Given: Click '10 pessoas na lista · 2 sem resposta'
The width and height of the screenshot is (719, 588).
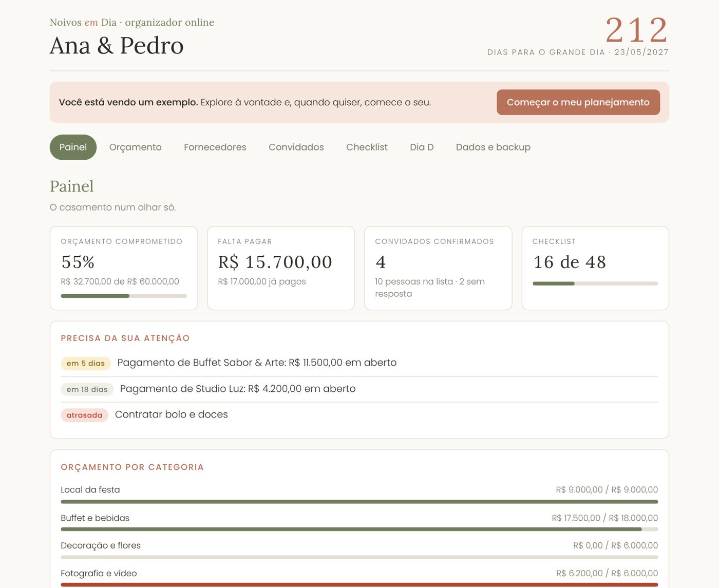Looking at the screenshot, I should click(430, 288).
